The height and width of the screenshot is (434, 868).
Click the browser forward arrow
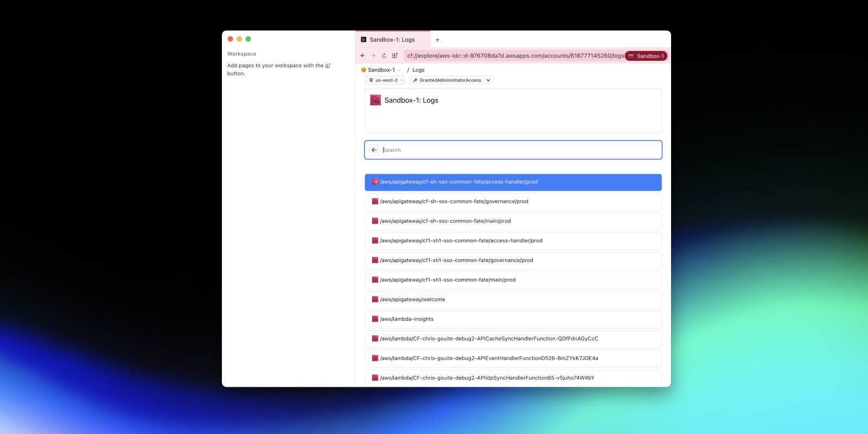pos(373,55)
